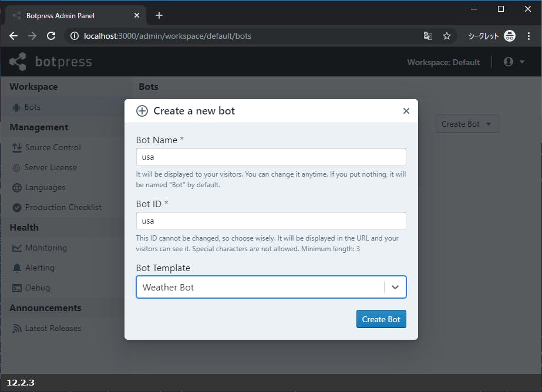Open Latest Releases link
Viewport: 542px width, 392px height.
pos(53,328)
